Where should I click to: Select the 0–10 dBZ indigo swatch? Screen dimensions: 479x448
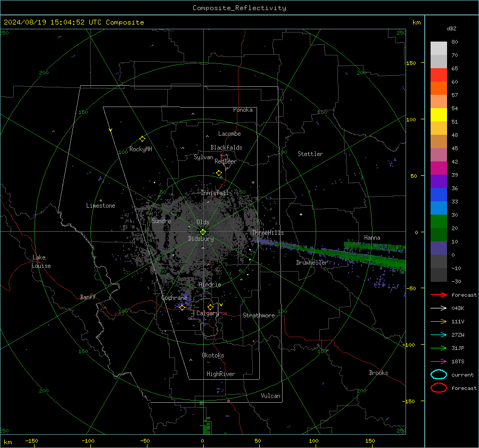point(439,248)
